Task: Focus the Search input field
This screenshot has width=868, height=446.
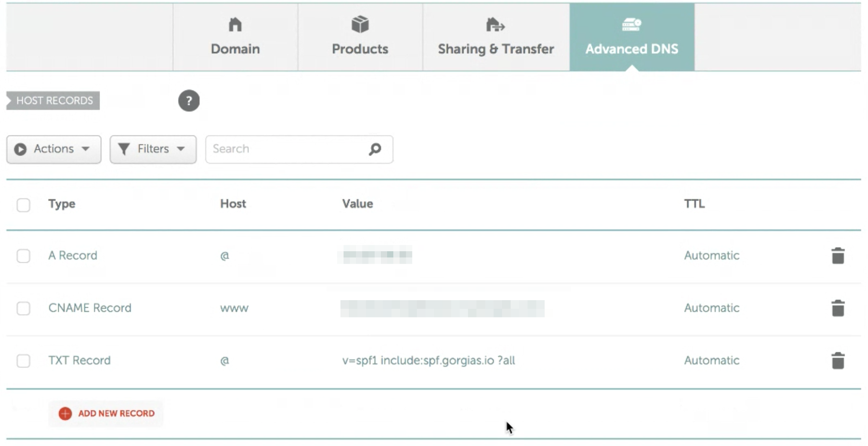Action: 299,149
